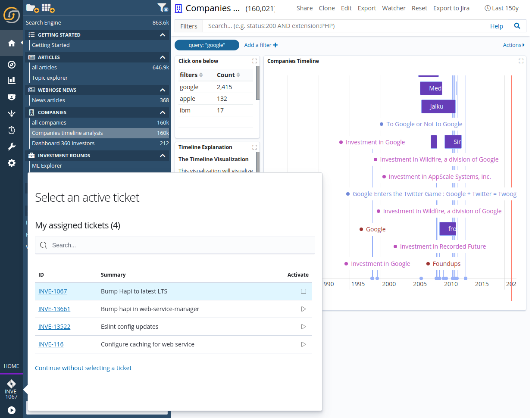Image resolution: width=532 pixels, height=418 pixels.
Task: Select the google row in filters table
Action: click(x=216, y=87)
